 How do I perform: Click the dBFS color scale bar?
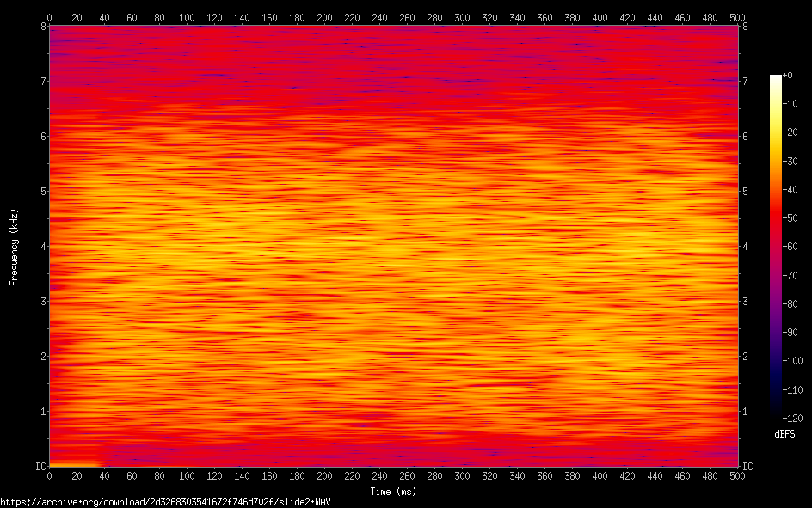pyautogui.click(x=776, y=246)
